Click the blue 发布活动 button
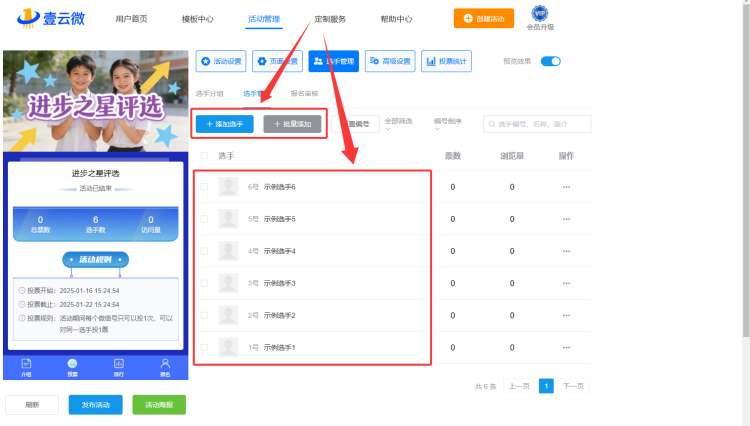This screenshot has width=750, height=426. [x=96, y=404]
